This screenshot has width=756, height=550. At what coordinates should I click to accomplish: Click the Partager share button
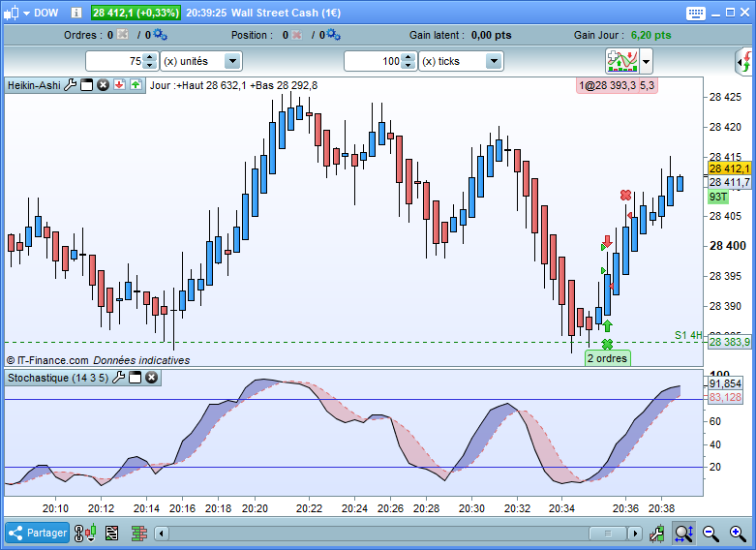pyautogui.click(x=37, y=533)
